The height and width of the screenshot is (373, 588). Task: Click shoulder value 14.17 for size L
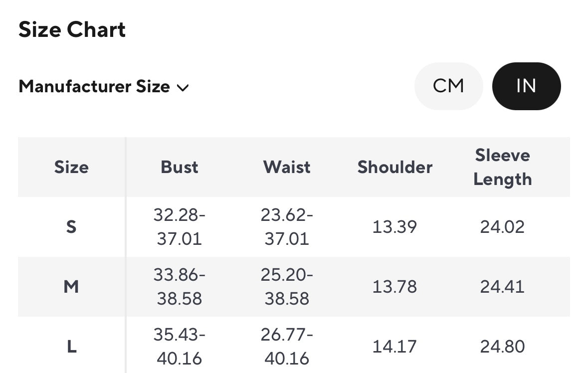point(394,347)
